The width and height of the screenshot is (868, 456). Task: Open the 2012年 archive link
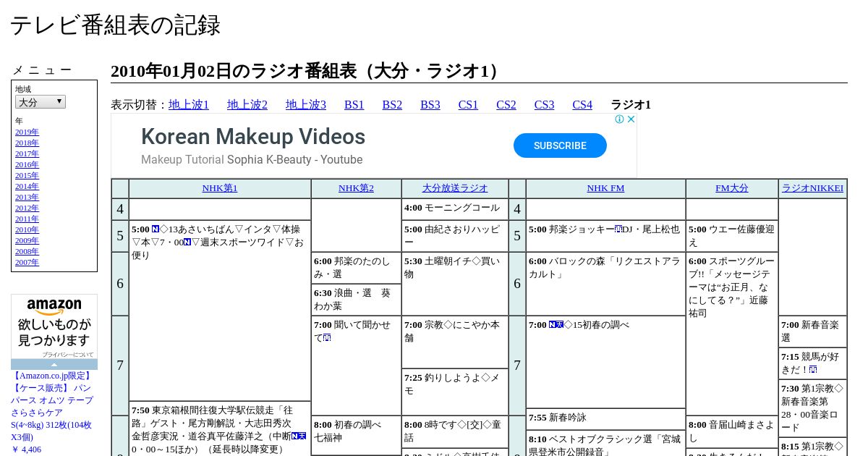click(x=27, y=208)
